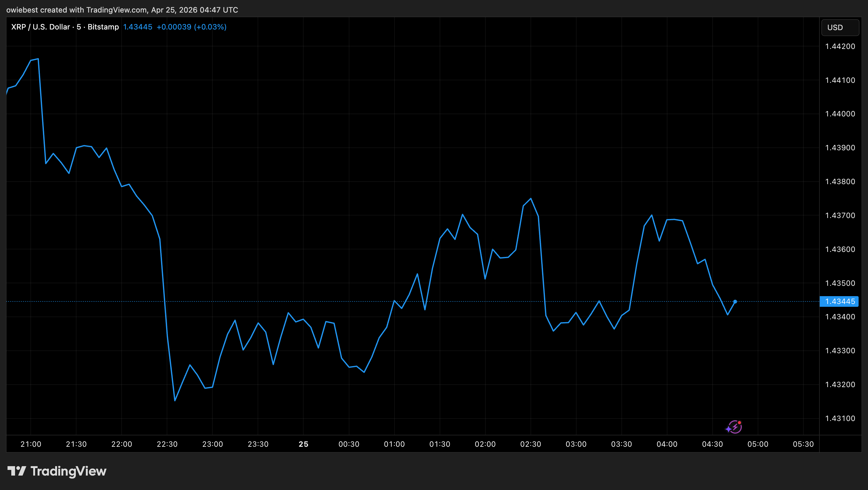
Task: Click the 04:00 time axis label
Action: pos(667,444)
